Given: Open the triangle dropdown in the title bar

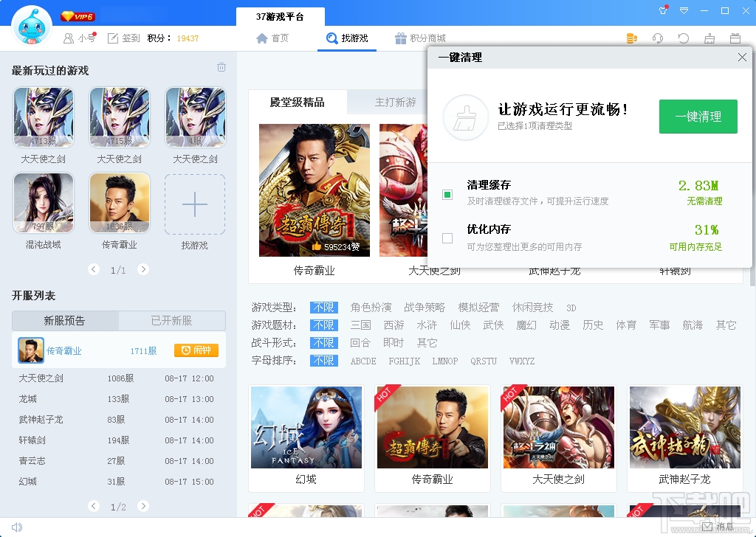Looking at the screenshot, I should click(684, 11).
